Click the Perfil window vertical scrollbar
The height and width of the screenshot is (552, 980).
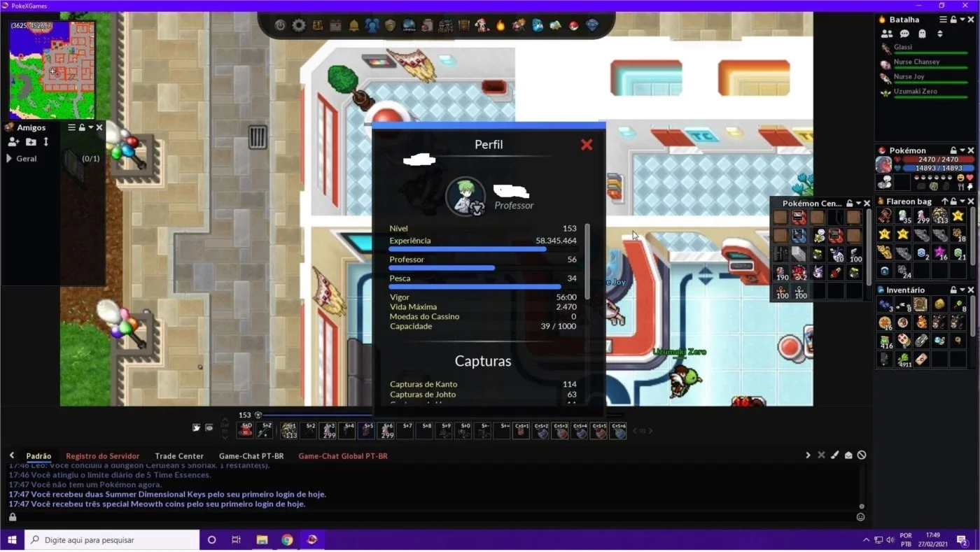click(x=587, y=261)
